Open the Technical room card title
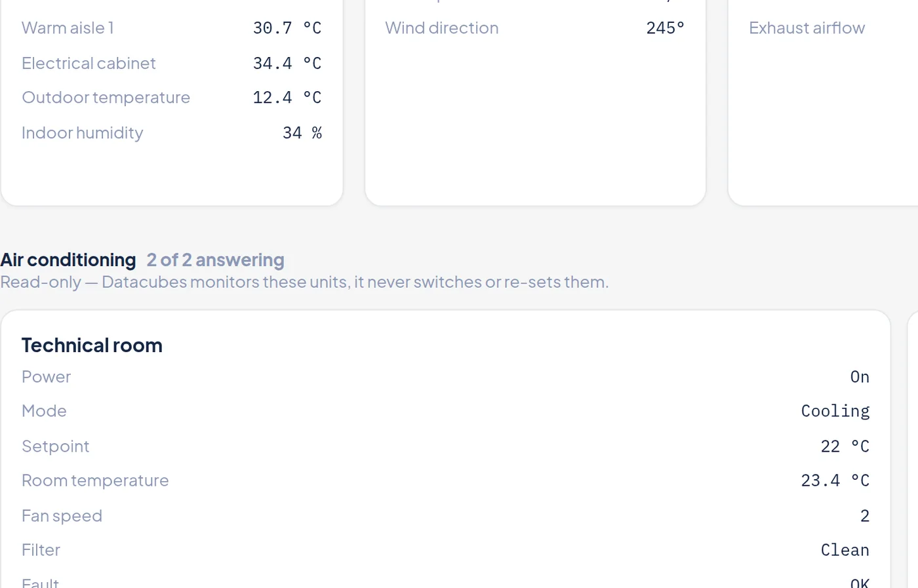The height and width of the screenshot is (588, 918). coord(92,345)
